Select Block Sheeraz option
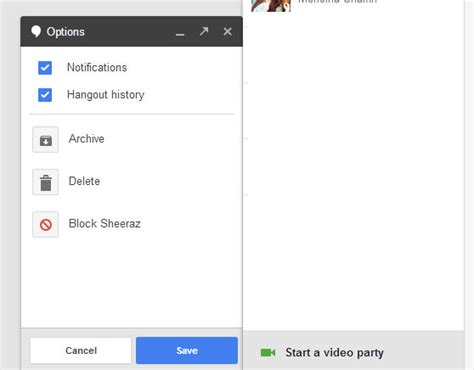This screenshot has height=370, width=474. click(x=105, y=223)
